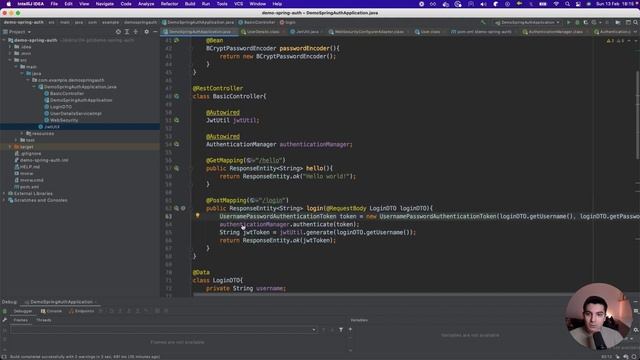The image size is (640, 360).
Task: Select WebSecurity in project tree
Action: (61, 120)
